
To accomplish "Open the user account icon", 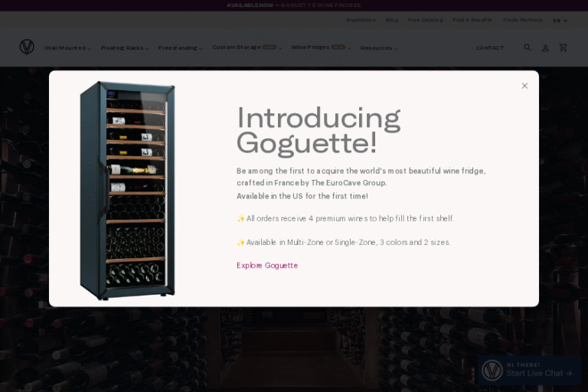I will pos(545,47).
